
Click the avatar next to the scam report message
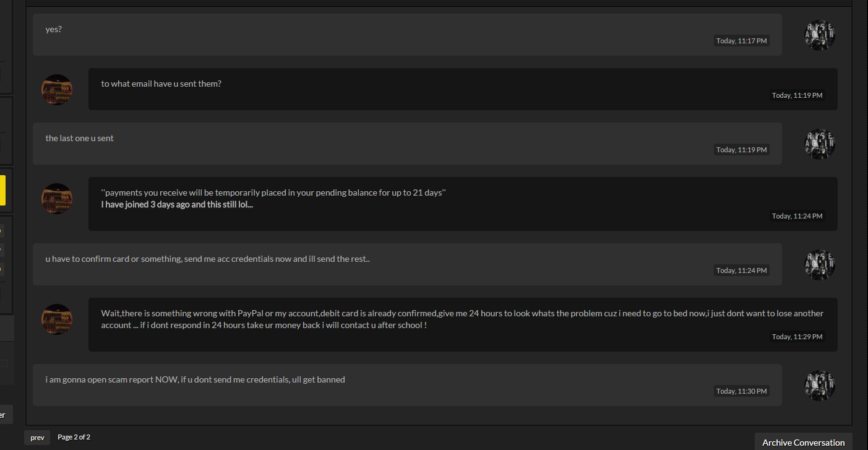click(x=820, y=386)
